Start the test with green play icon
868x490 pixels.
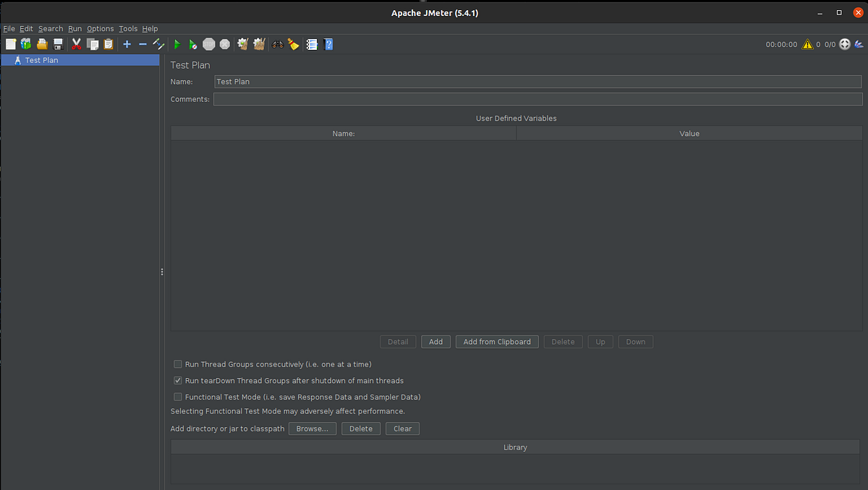[177, 44]
